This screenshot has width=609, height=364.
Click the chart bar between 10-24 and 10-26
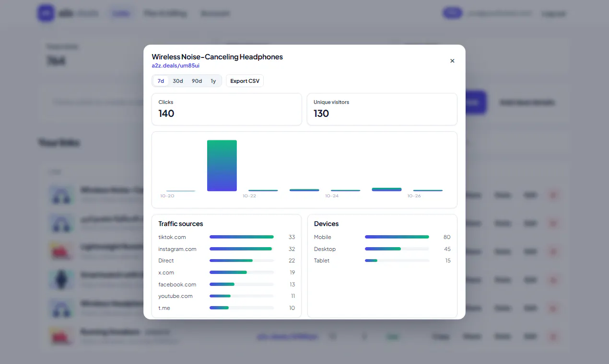point(386,190)
